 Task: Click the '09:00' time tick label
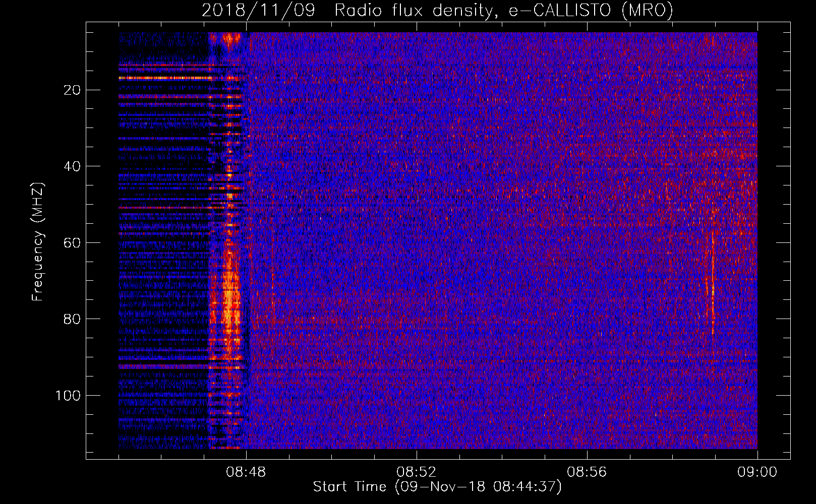click(x=757, y=472)
